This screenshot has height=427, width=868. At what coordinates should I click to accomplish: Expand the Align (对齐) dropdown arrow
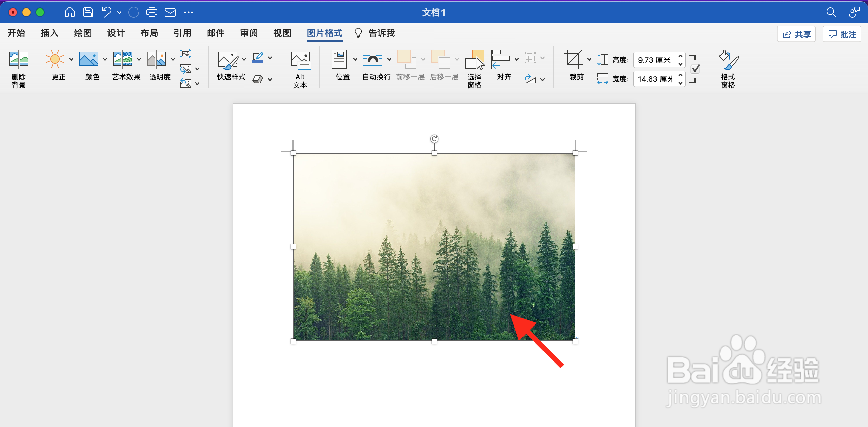point(517,59)
